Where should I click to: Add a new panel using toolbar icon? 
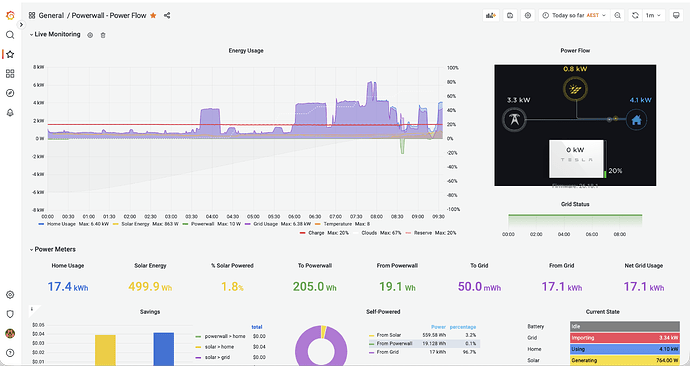pyautogui.click(x=491, y=15)
